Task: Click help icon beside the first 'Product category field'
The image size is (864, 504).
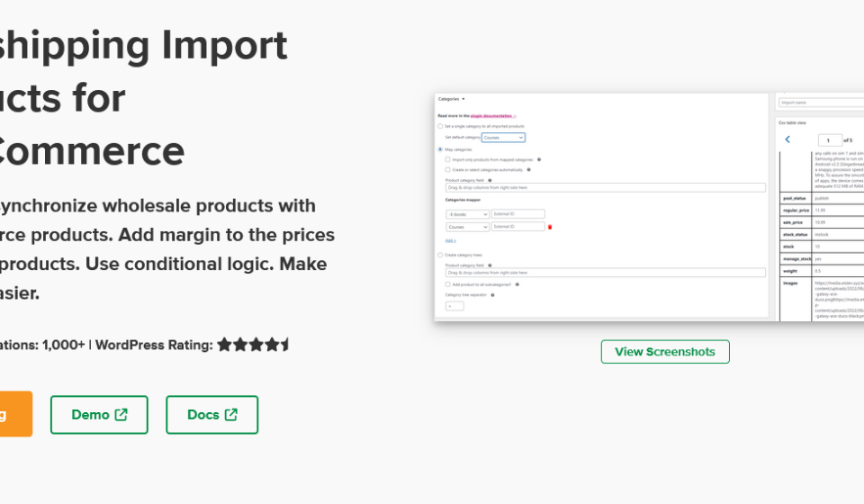Action: point(490,180)
